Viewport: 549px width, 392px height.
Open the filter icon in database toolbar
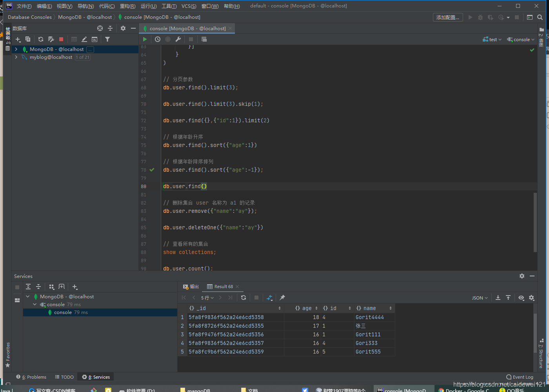pos(107,39)
